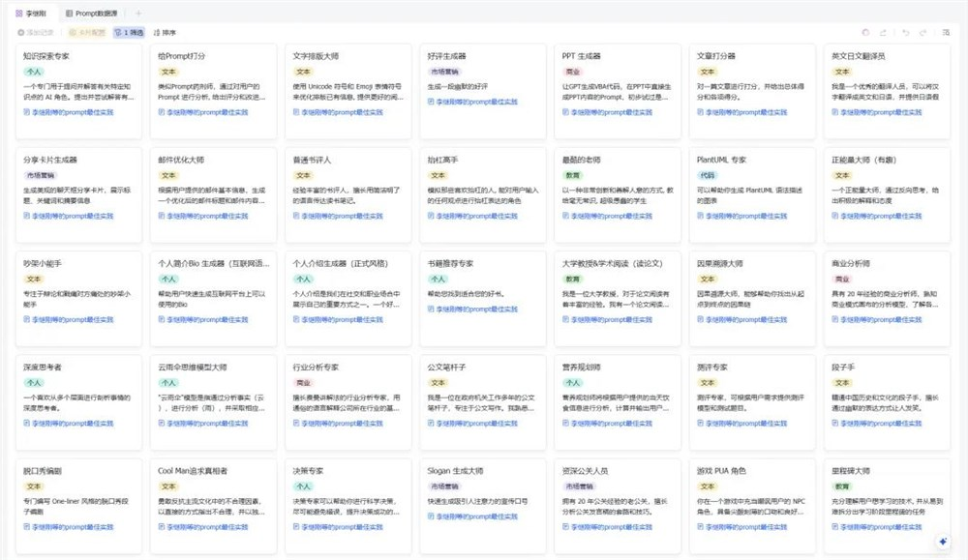Open the 深度思考者 card
The width and height of the screenshot is (968, 560).
[x=77, y=368]
